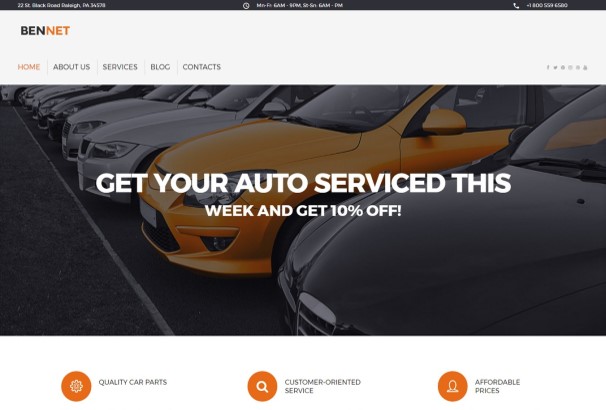This screenshot has height=410, width=606.
Task: Open the About Us menu item
Action: click(x=71, y=67)
